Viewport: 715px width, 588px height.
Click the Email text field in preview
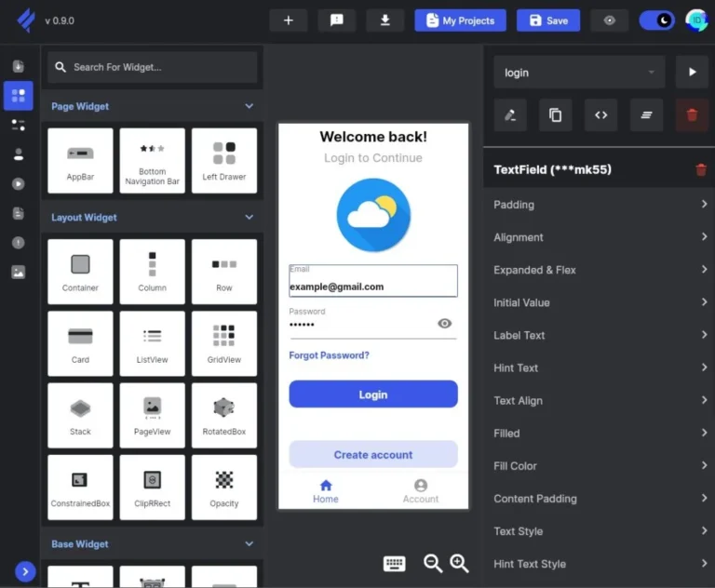[373, 281]
